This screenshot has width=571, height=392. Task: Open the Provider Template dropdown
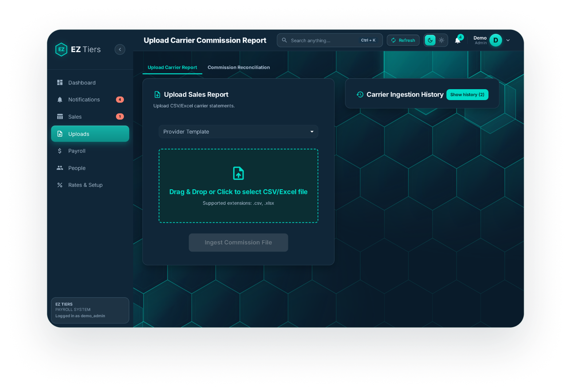pos(238,132)
